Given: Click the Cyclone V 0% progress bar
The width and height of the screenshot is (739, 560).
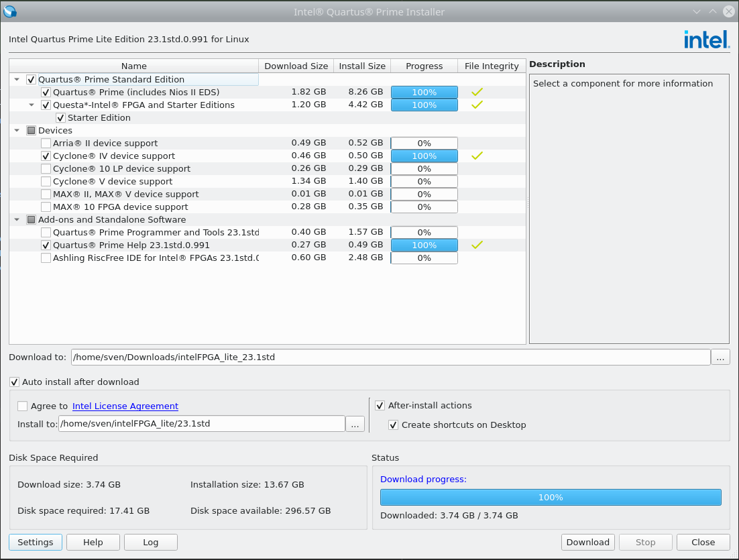Looking at the screenshot, I should click(x=424, y=182).
